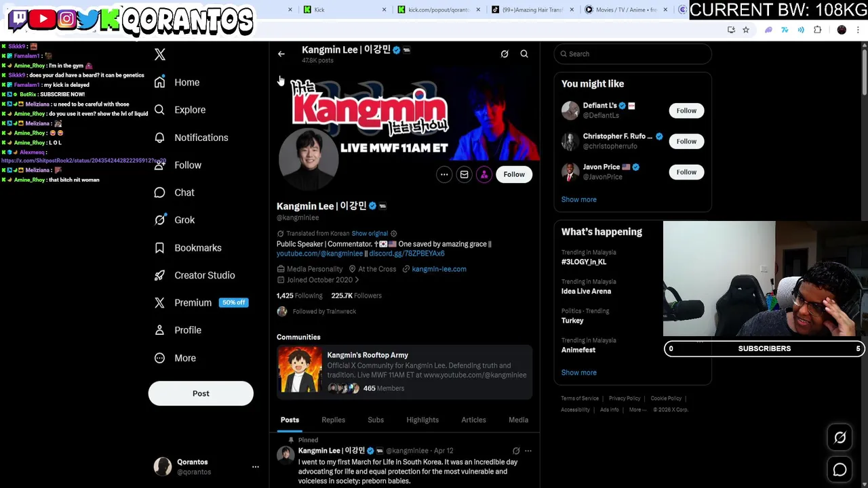Viewport: 868px width, 488px height.
Task: Follow Christopher F. Rufo suggestion
Action: pos(686,141)
